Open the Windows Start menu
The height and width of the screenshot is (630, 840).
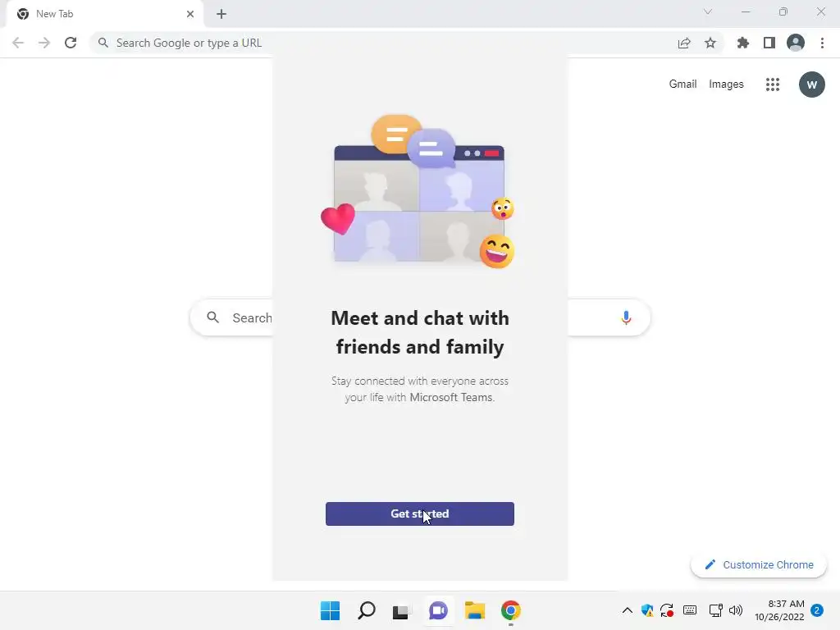coord(330,610)
